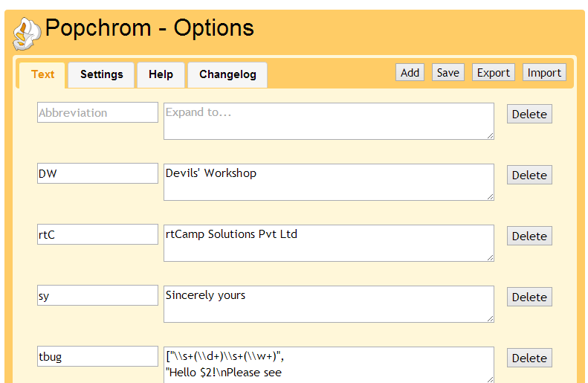Grab resize handle of Sincerely yours textarea
The image size is (588, 383).
(490, 318)
